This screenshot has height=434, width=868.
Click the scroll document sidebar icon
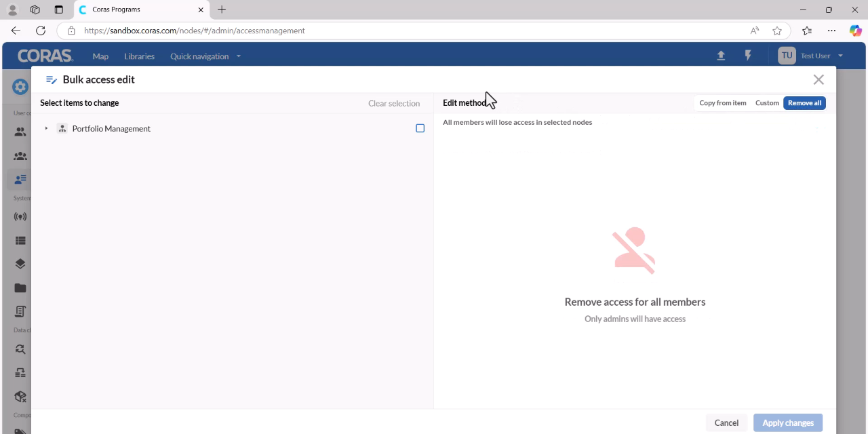pyautogui.click(x=20, y=311)
